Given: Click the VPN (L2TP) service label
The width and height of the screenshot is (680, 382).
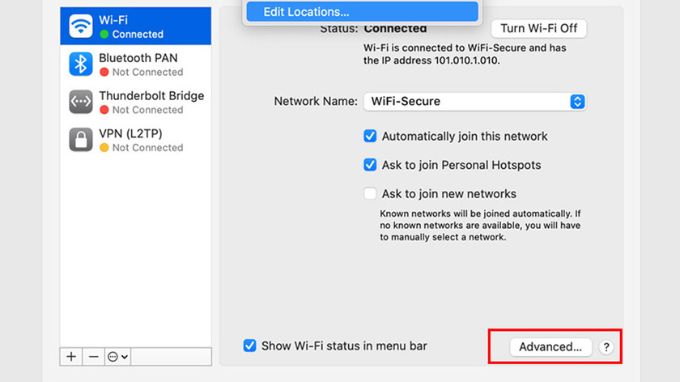Looking at the screenshot, I should click(x=131, y=134).
